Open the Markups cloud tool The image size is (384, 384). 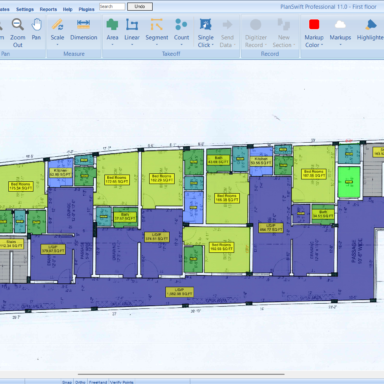pyautogui.click(x=340, y=32)
